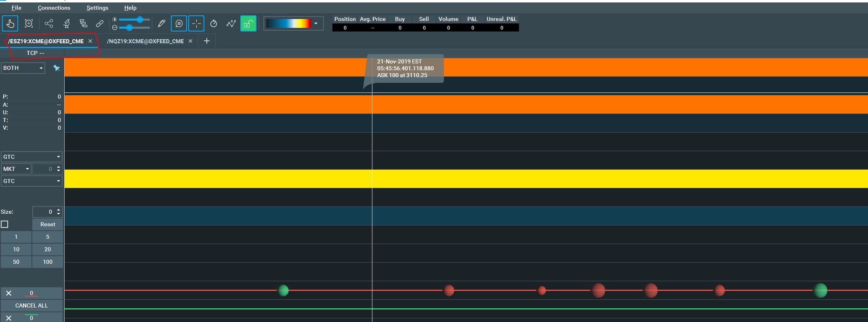Screen dimensions: 868x322
Task: Open the line chart indicators icon
Action: point(231,24)
